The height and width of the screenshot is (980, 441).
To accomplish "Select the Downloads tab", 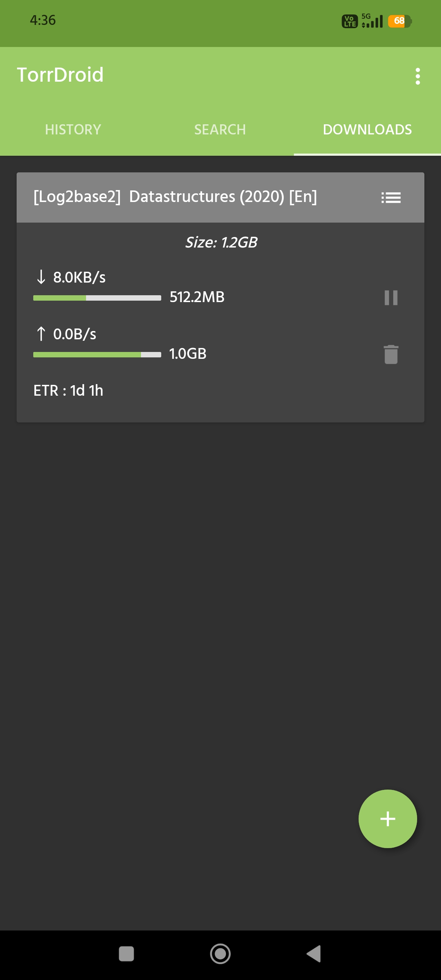I will pos(367,129).
